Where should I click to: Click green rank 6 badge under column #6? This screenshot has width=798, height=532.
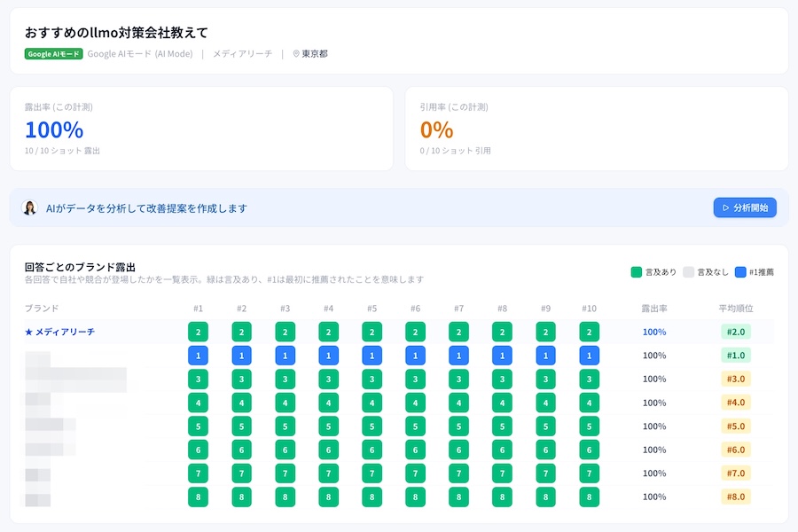click(415, 450)
